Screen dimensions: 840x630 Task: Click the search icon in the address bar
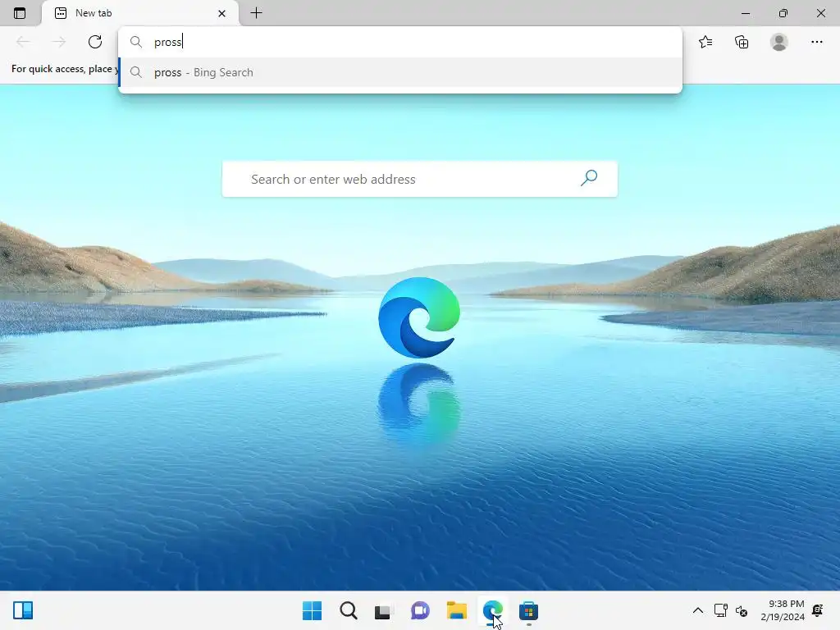click(x=136, y=42)
